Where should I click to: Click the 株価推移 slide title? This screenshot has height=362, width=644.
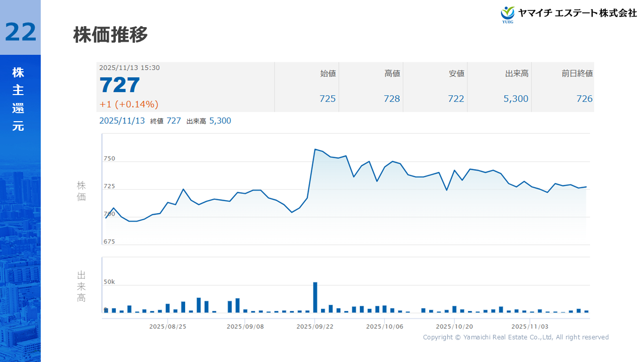click(x=111, y=35)
